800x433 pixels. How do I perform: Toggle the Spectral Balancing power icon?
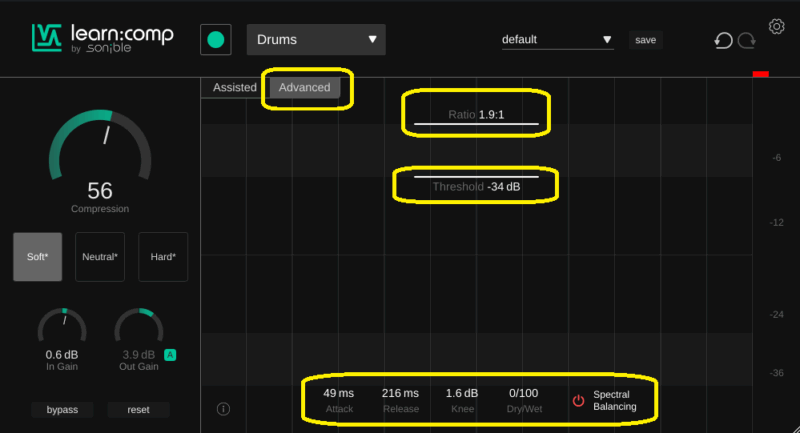point(578,401)
